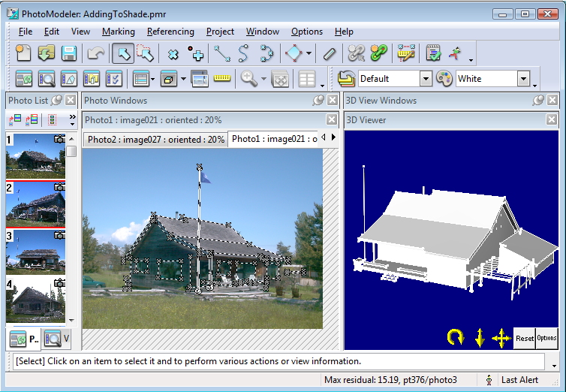This screenshot has height=392, width=566.
Task: Pin the 3D View Windows panel
Action: pos(538,100)
